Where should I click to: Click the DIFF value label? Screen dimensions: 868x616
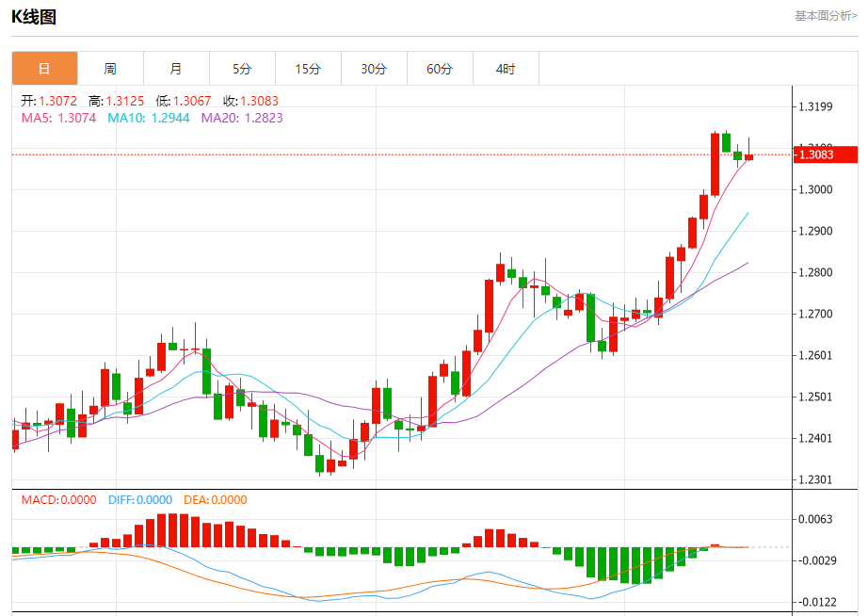pos(140,499)
